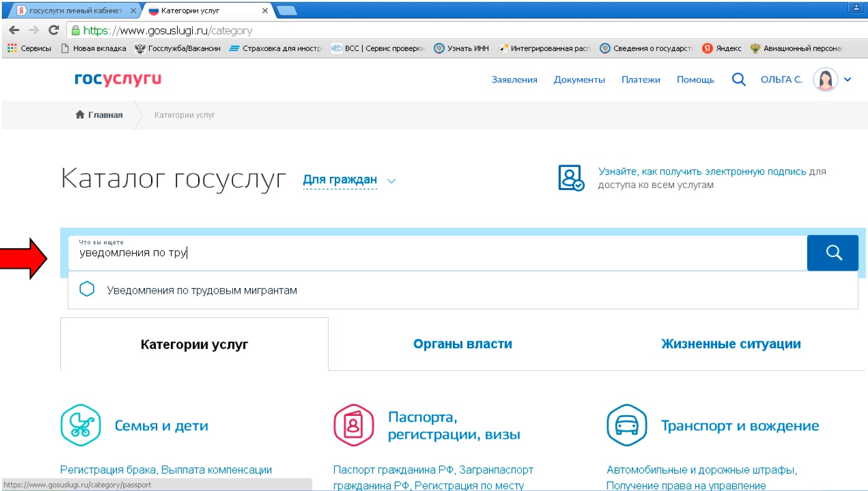Open the Семья и дети category
The width and height of the screenshot is (868, 491).
pyautogui.click(x=162, y=426)
